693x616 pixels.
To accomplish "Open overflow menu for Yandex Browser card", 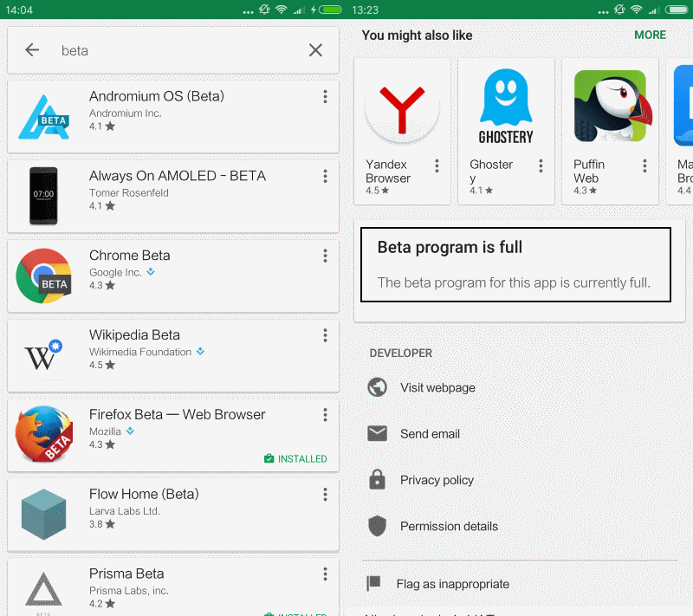I will (x=437, y=165).
